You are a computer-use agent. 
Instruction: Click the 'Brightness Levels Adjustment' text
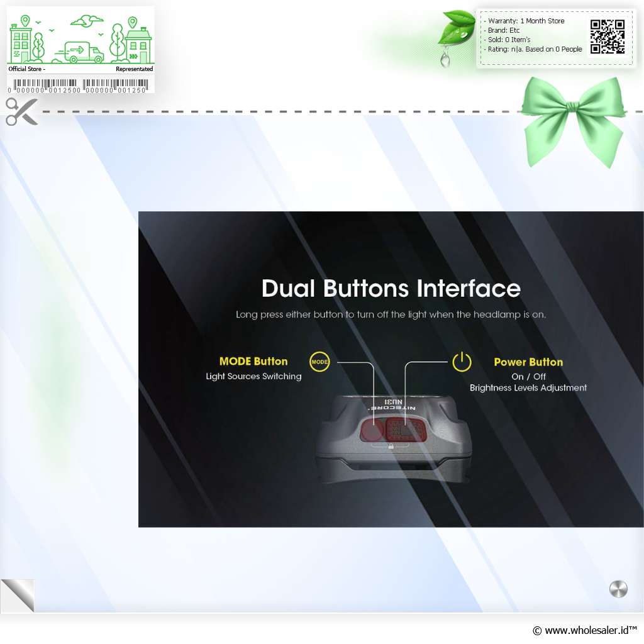(x=528, y=387)
